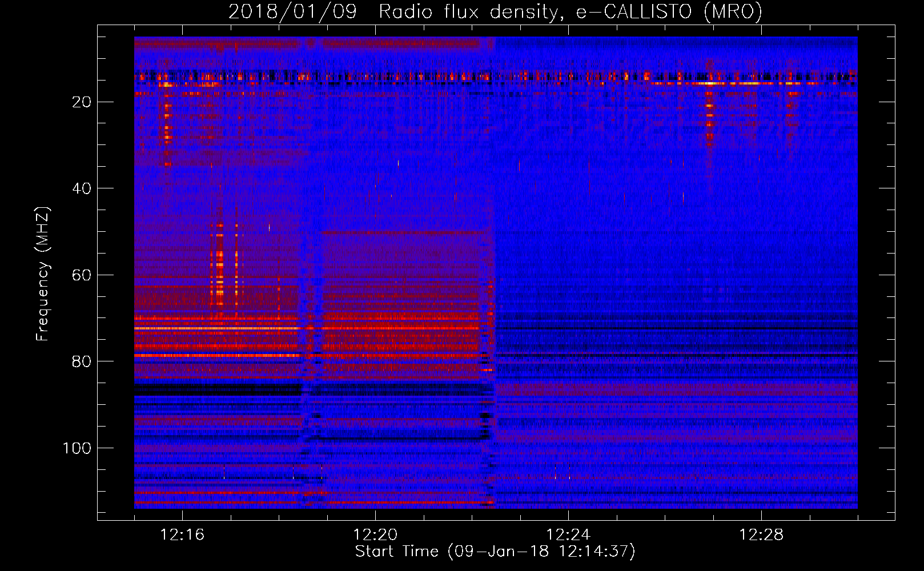This screenshot has height=571, width=924.
Task: Click the 100 MHz frequency tick label
Action: (x=77, y=448)
